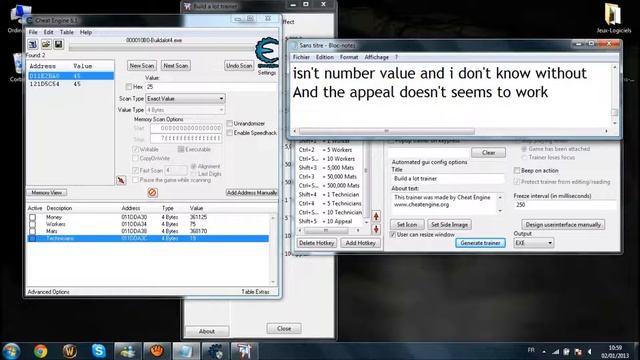This screenshot has height=360, width=640.
Task: Open the File menu in Cheat Engine
Action: point(33,32)
